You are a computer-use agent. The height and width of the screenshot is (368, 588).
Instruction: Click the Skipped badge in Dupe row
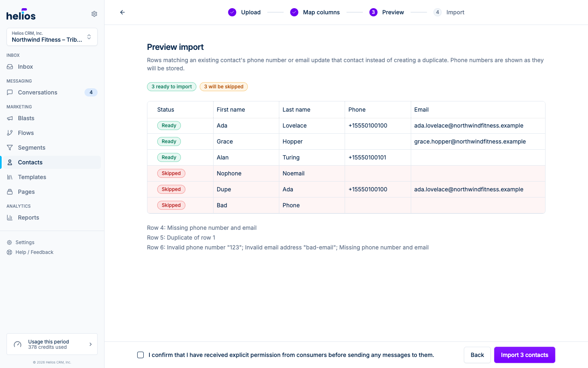(171, 189)
